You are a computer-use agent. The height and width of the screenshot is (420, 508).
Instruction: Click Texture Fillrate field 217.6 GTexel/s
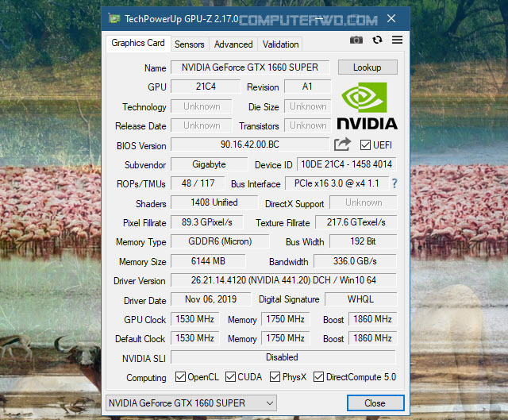pos(356,222)
